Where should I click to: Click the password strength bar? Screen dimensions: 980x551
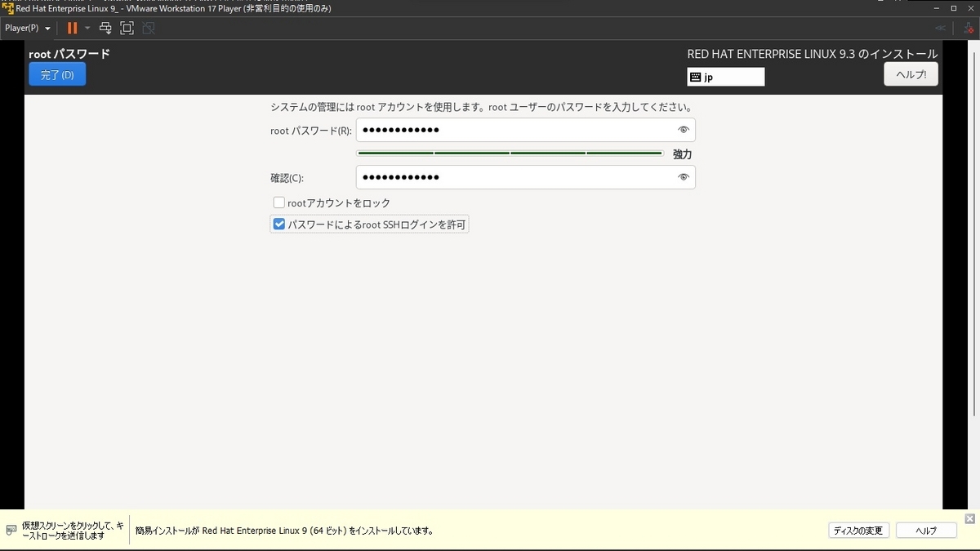[x=510, y=153]
